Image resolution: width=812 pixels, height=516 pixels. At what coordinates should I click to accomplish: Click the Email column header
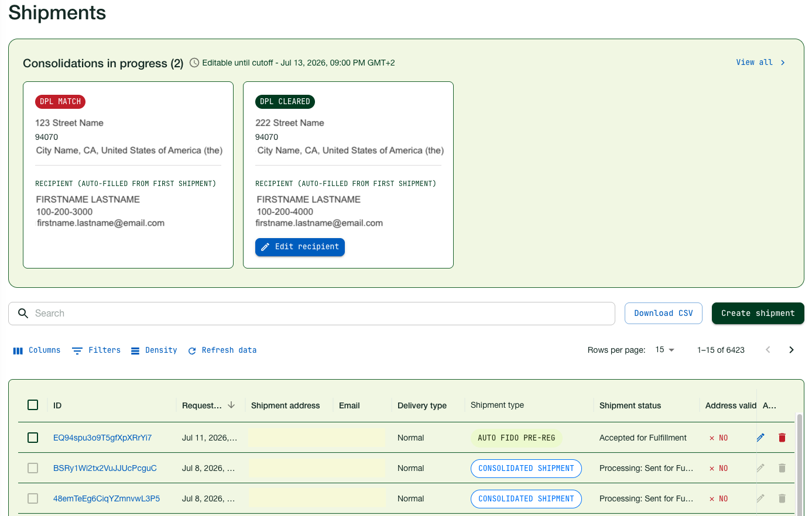pos(350,405)
